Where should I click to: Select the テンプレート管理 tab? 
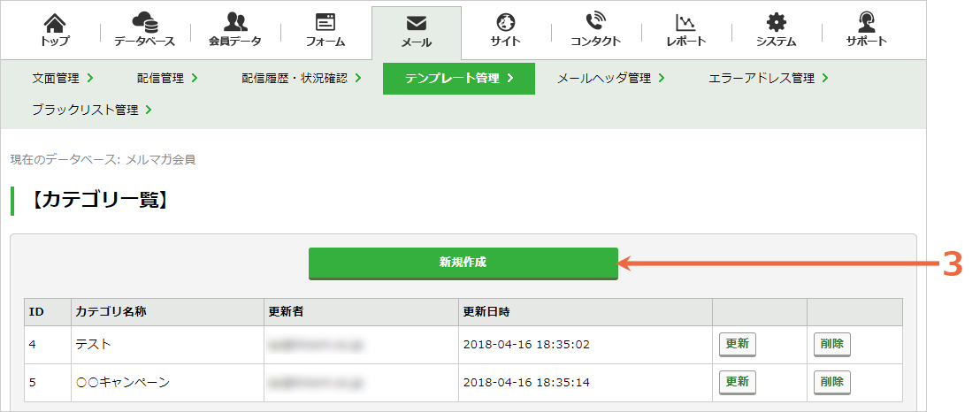click(x=459, y=78)
